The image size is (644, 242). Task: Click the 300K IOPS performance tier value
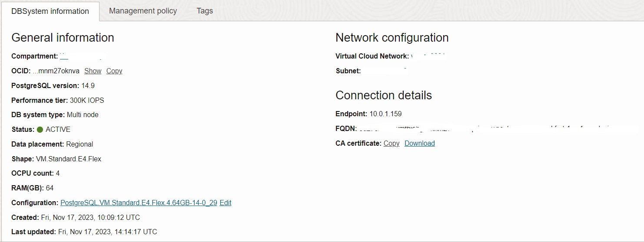click(x=87, y=101)
